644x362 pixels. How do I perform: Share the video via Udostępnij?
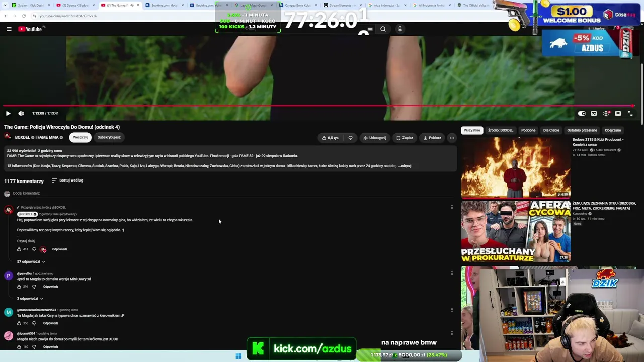(375, 138)
